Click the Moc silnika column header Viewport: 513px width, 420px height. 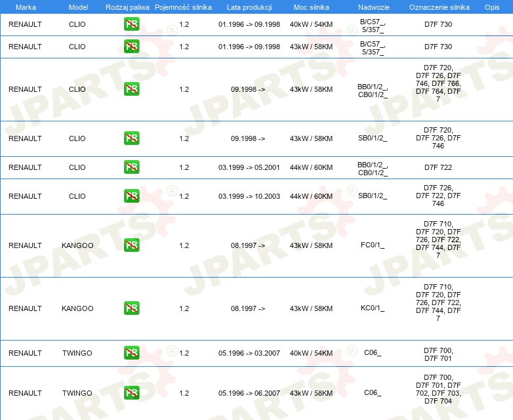pos(311,7)
